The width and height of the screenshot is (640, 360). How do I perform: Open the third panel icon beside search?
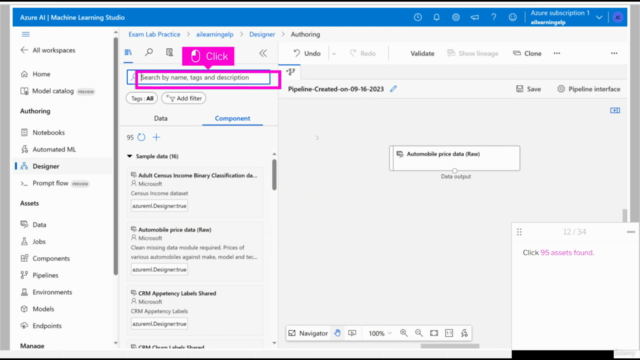click(x=169, y=52)
